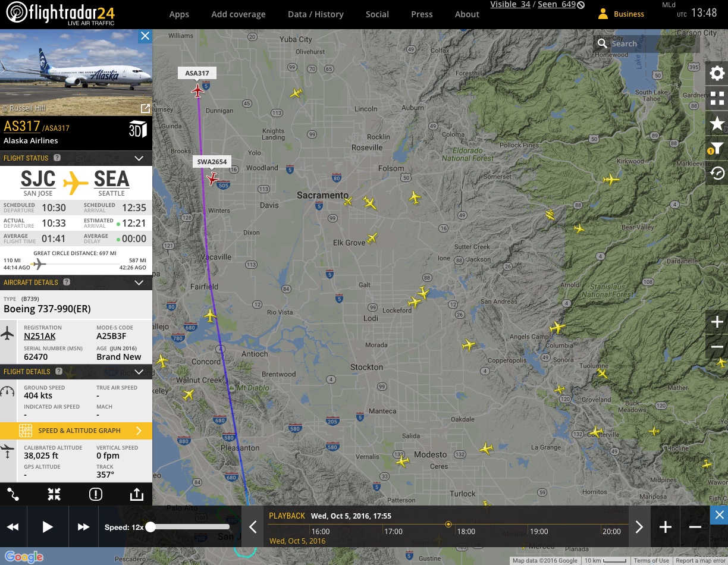Image resolution: width=728 pixels, height=565 pixels.
Task: Toggle the multi-view grid icon
Action: tap(717, 99)
